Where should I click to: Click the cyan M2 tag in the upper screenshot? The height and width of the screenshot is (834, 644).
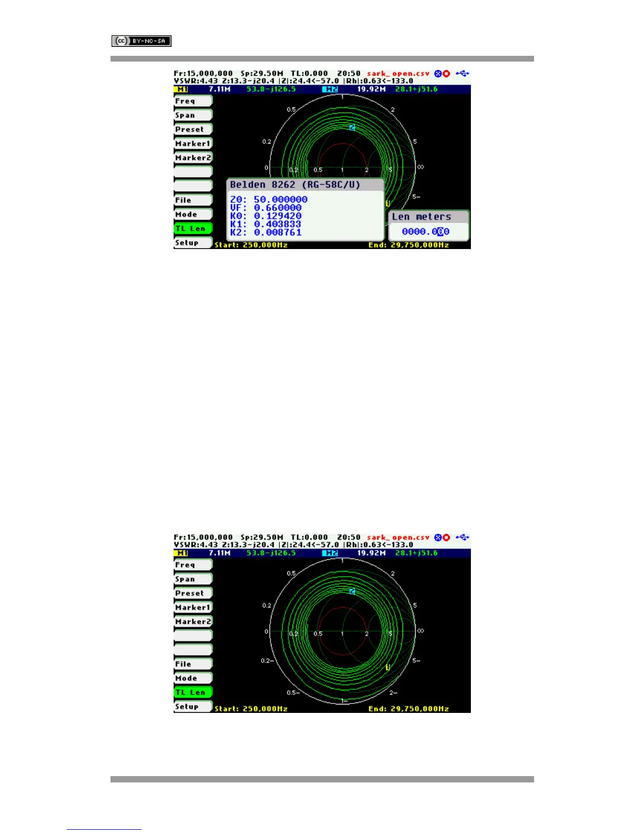click(331, 90)
